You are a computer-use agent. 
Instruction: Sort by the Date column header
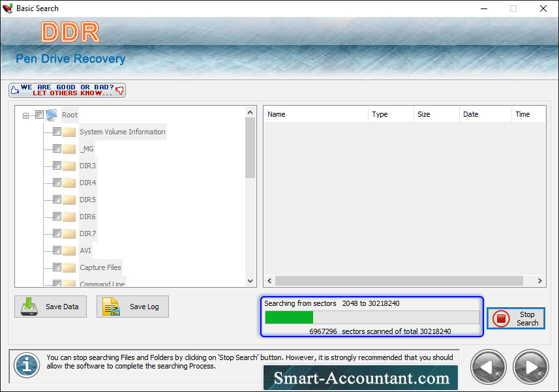click(485, 114)
